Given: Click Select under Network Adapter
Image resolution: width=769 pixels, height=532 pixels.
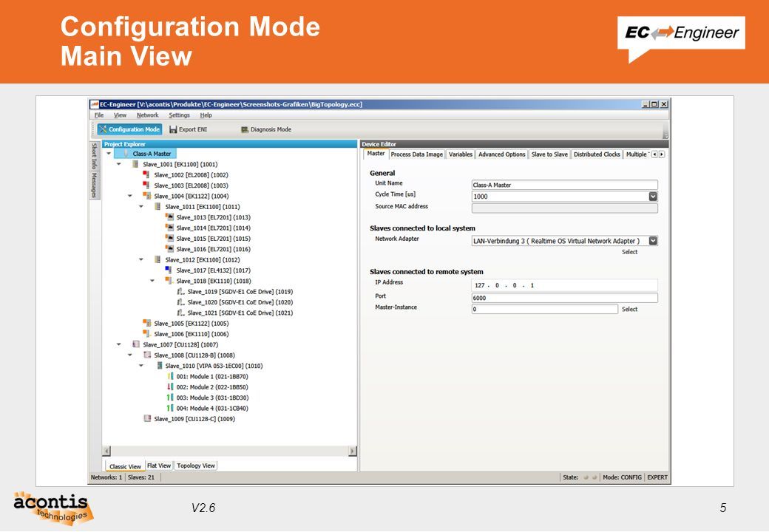Looking at the screenshot, I should click(630, 252).
